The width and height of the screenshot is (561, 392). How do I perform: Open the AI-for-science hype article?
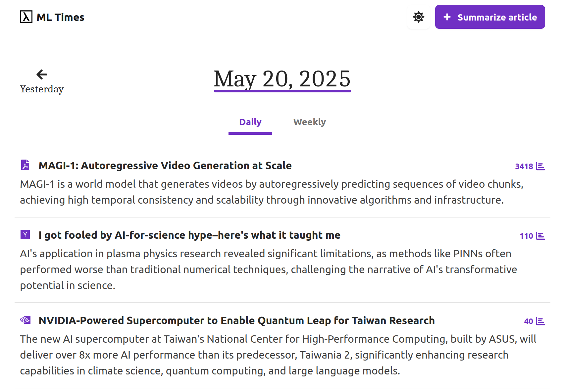(x=189, y=235)
